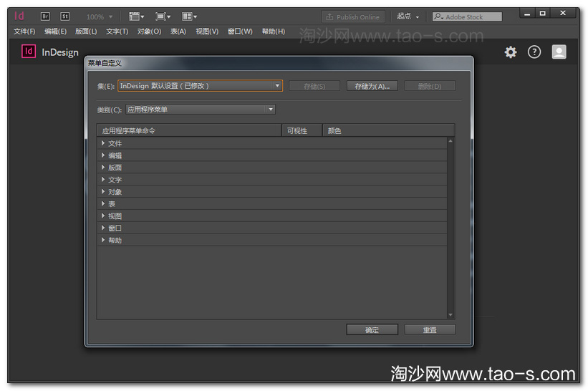
Task: Click the 可视性 column header
Action: (x=302, y=130)
